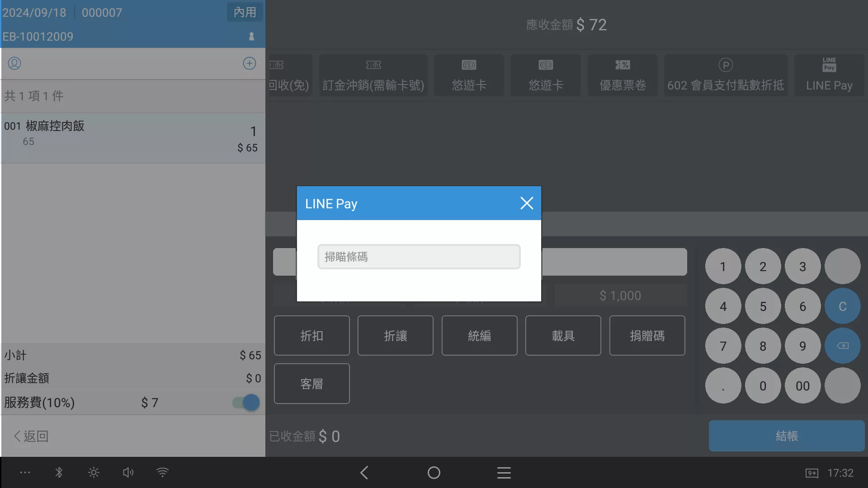This screenshot has width=868, height=488.
Task: Select the 悠遊卡 option next to 優惠票卷
Action: click(x=546, y=75)
